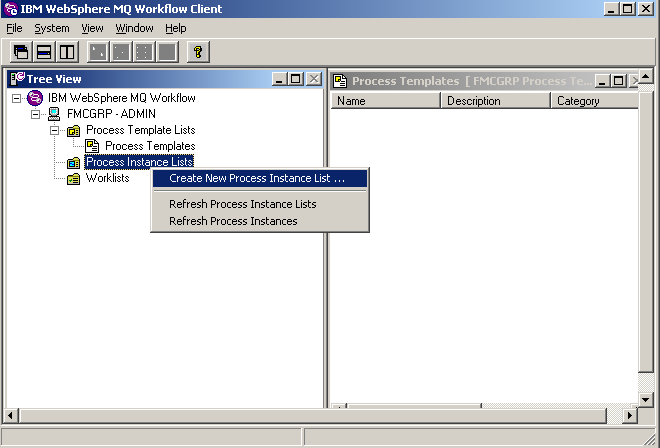Select the Process Template Lists tree item

click(141, 130)
